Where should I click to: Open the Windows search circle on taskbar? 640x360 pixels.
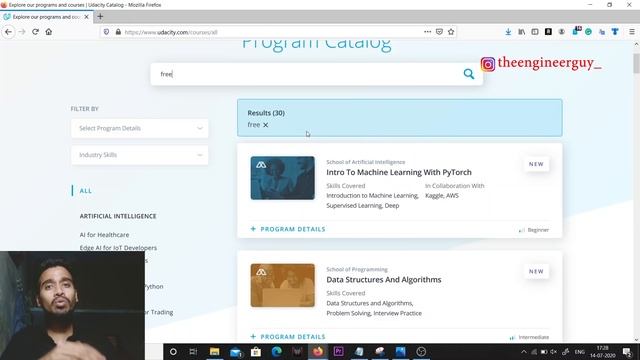[173, 351]
